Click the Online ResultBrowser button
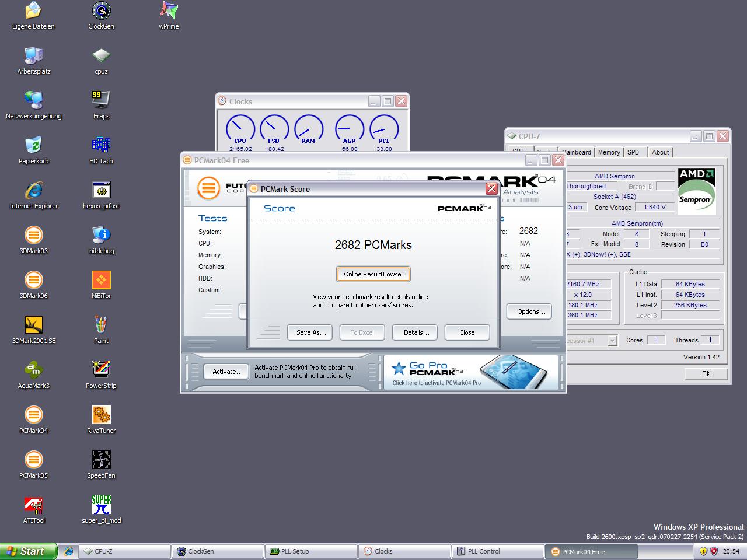The height and width of the screenshot is (560, 747). (x=373, y=274)
